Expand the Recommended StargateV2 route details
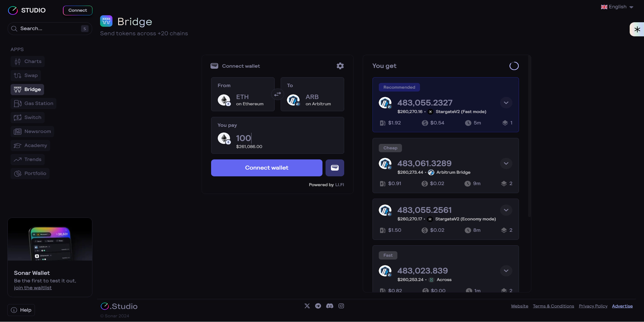 click(506, 103)
